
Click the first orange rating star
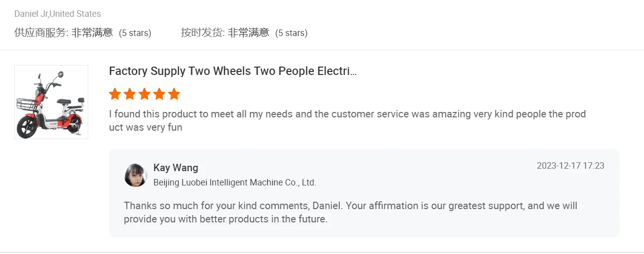(115, 94)
